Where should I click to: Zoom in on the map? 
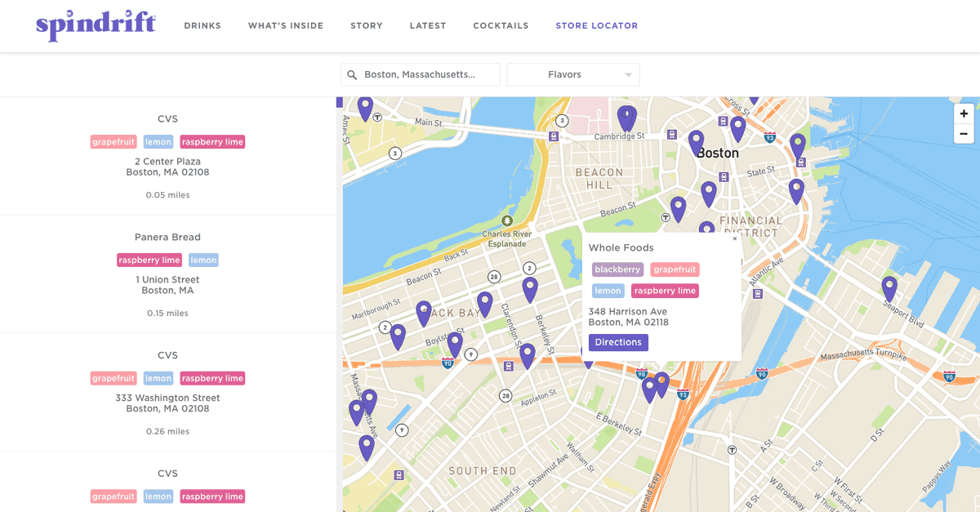tap(964, 114)
